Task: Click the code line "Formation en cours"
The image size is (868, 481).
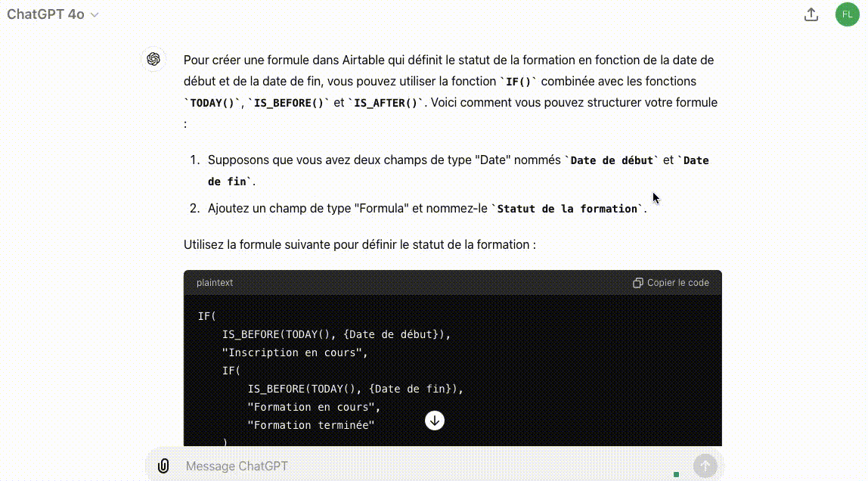Action: click(x=314, y=407)
